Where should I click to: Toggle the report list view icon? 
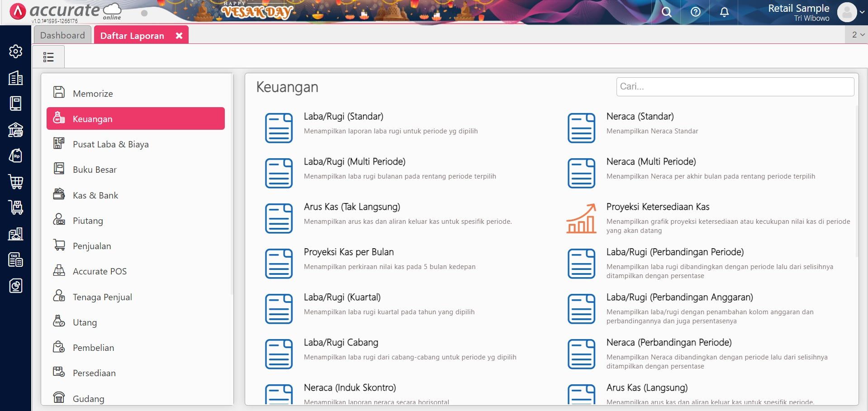(48, 57)
